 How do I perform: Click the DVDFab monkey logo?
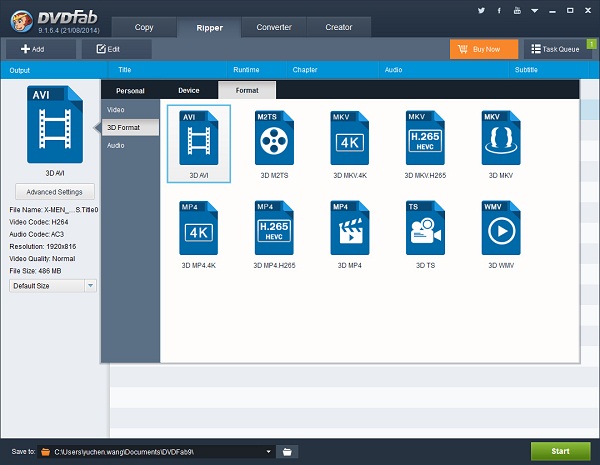(22, 21)
